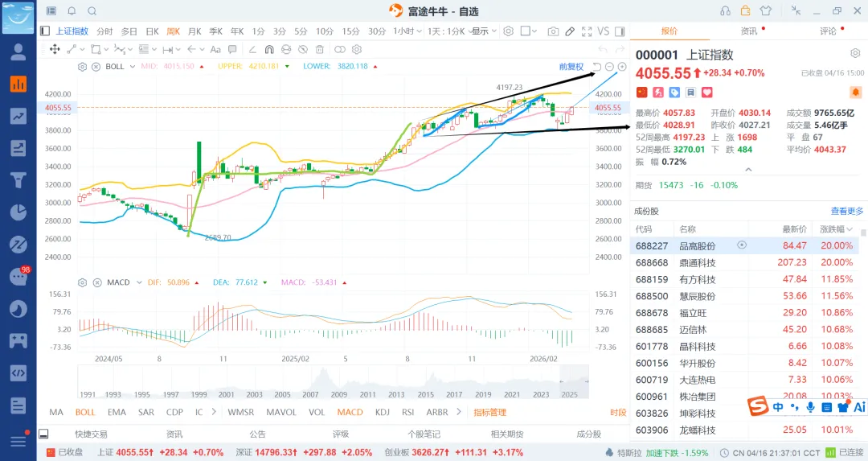Open the 1小时 interval dropdown

pyautogui.click(x=407, y=31)
